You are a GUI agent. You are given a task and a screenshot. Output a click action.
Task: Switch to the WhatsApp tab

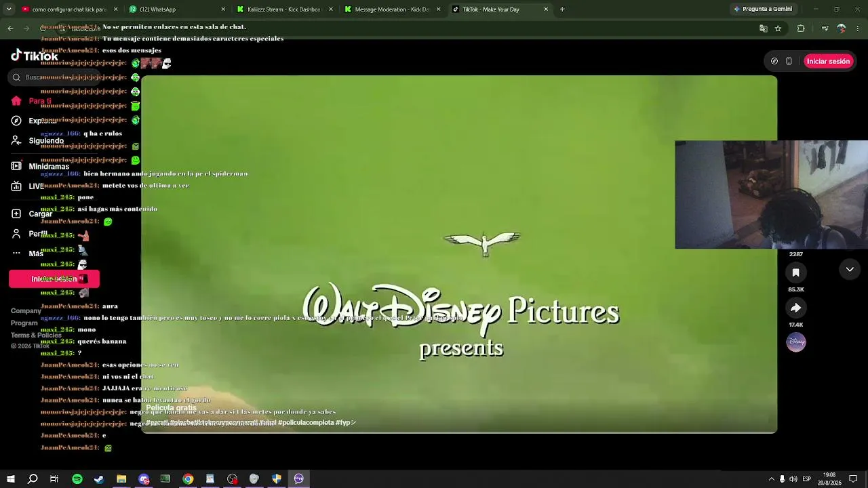[x=176, y=9]
